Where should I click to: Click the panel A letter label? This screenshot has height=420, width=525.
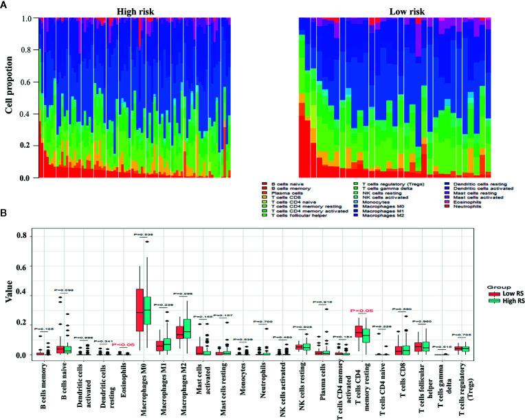pos(5,5)
